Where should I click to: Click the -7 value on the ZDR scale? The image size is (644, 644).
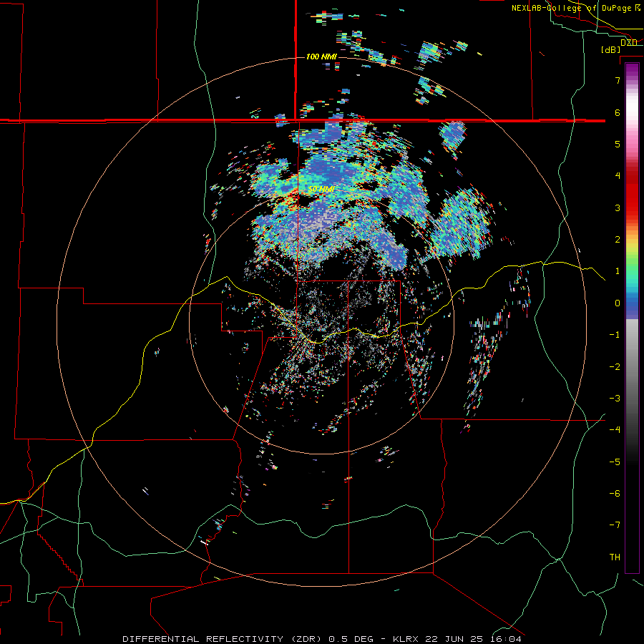(x=615, y=525)
